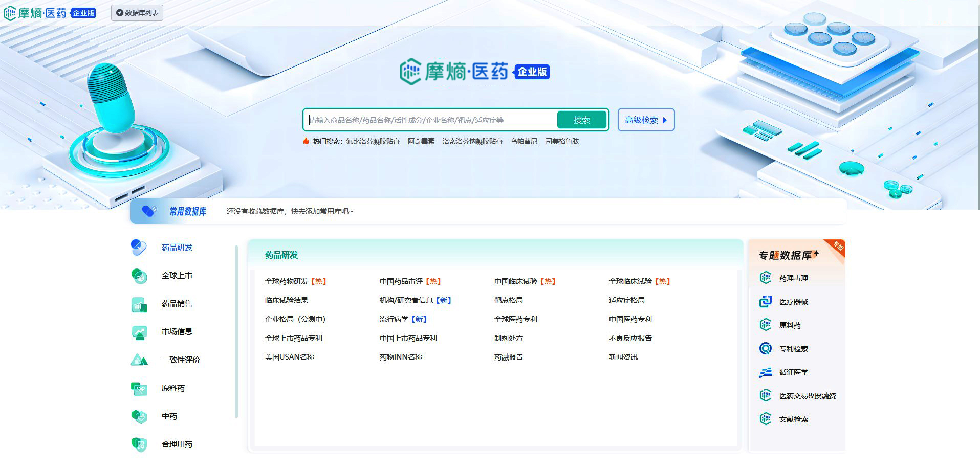
Task: Click the 中药 shield icon
Action: click(139, 417)
